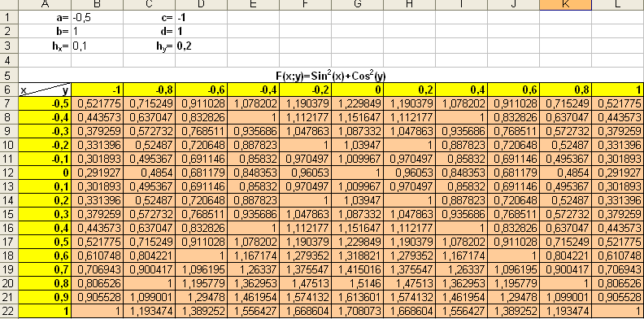Click the cell with value 1,613601
644x319 pixels.
tap(357, 297)
